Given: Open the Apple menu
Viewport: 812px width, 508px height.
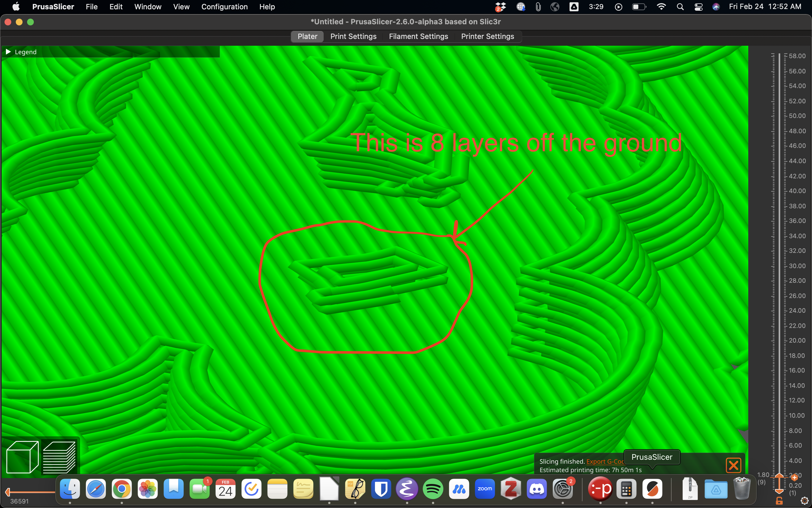Looking at the screenshot, I should tap(16, 7).
